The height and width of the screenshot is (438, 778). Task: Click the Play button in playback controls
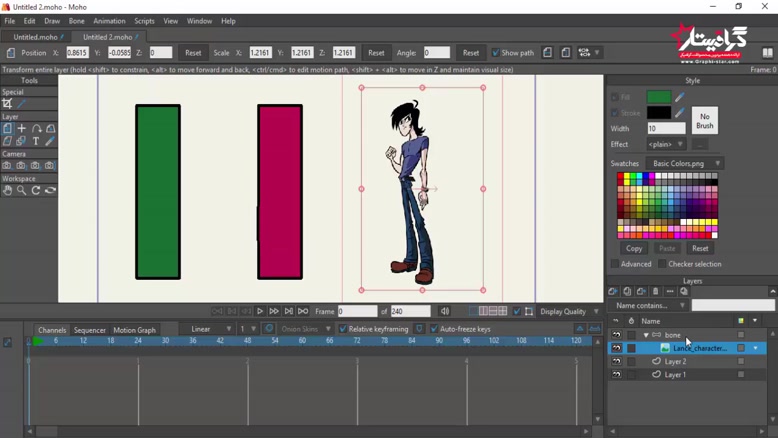[259, 311]
